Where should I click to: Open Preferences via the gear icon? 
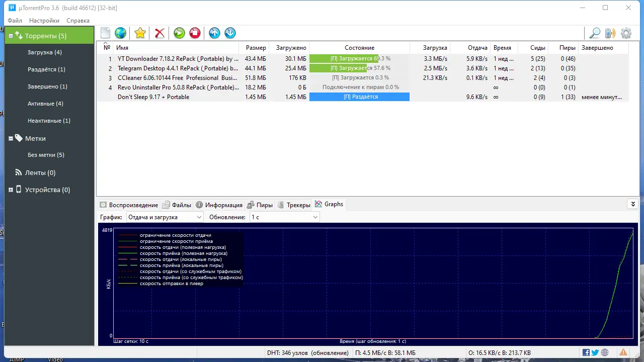pos(626,33)
